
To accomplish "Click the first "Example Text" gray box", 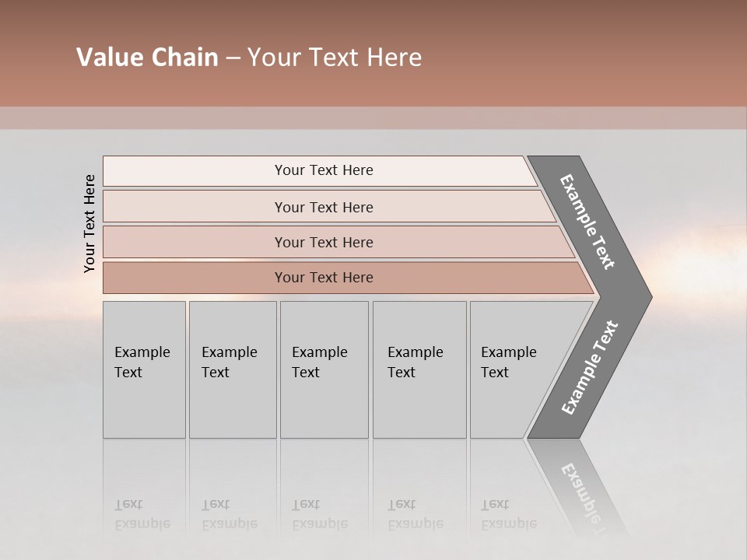I will [x=144, y=369].
